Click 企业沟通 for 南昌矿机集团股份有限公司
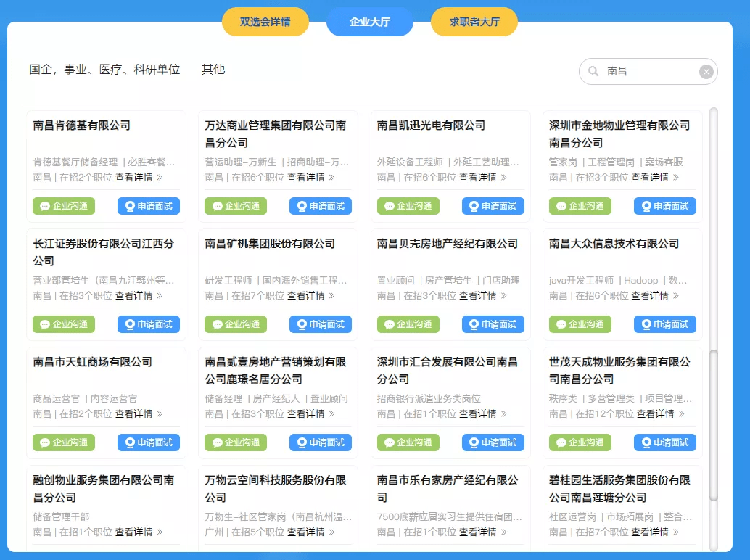Image resolution: width=750 pixels, height=560 pixels. pos(236,324)
